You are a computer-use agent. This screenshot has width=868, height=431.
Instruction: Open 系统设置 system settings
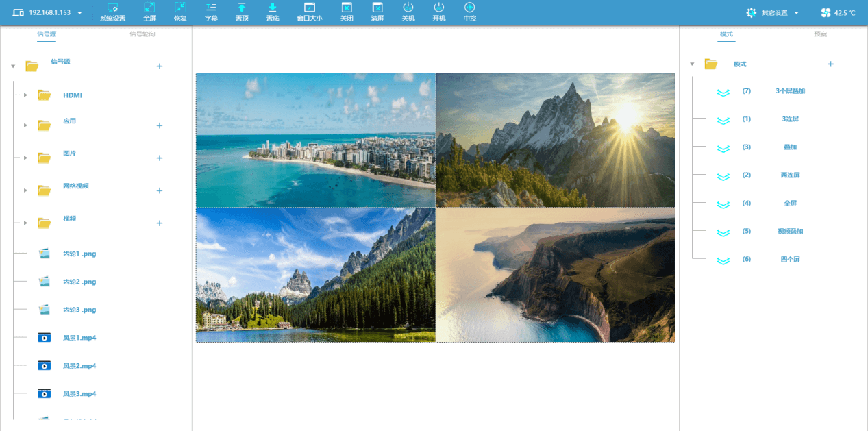[112, 12]
